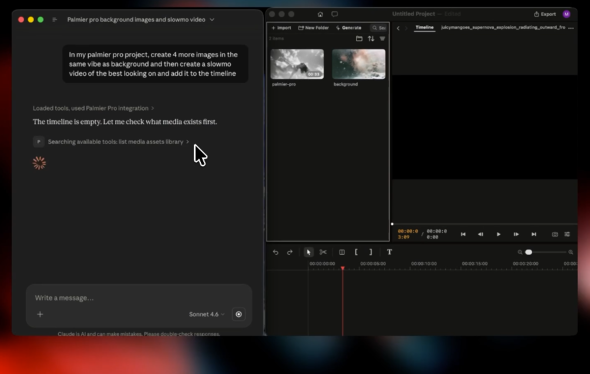Select the background image thumbnail

(359, 64)
